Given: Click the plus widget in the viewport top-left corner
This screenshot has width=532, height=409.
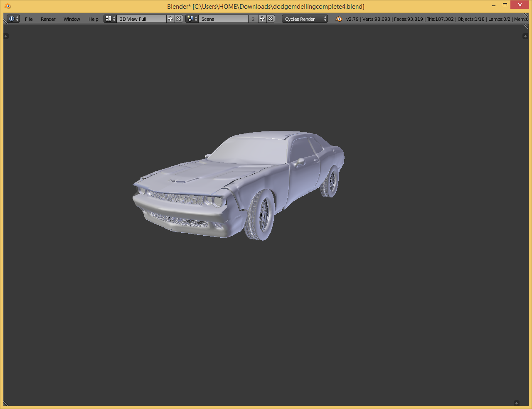Looking at the screenshot, I should pos(6,36).
